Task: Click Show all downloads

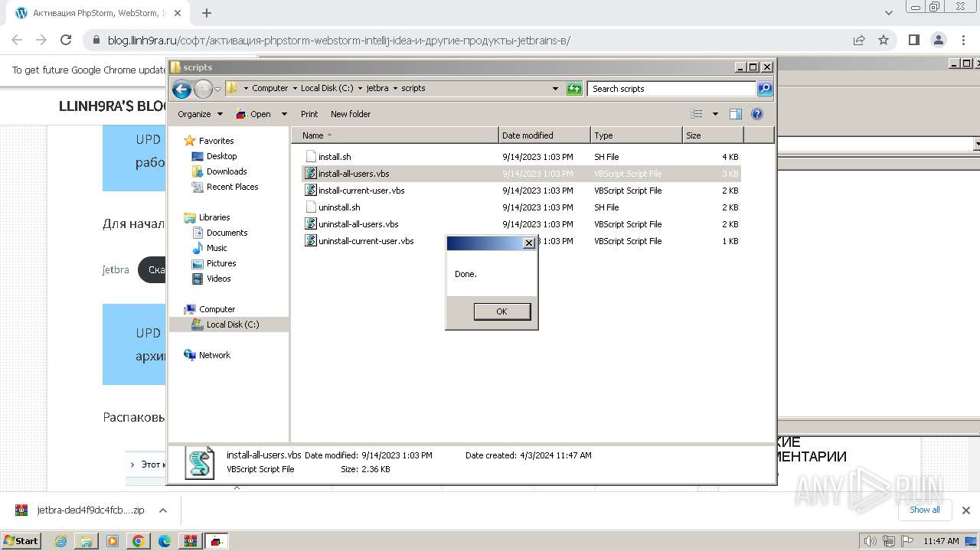Action: pyautogui.click(x=924, y=510)
